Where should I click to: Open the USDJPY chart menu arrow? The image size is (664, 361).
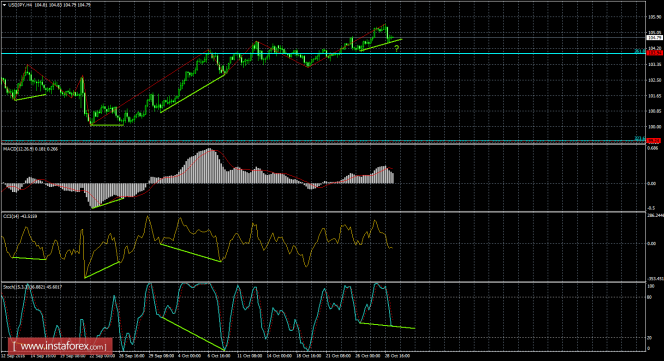point(4,5)
